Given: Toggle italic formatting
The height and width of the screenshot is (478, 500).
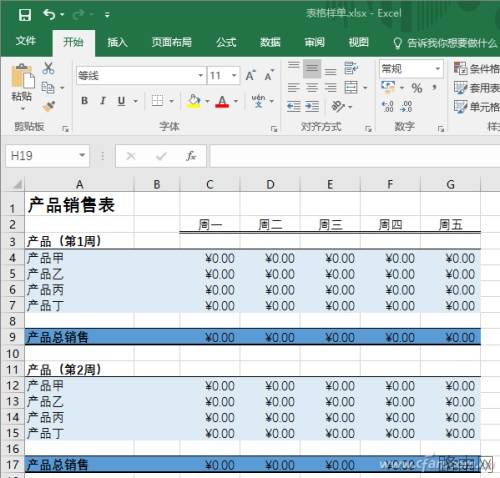Looking at the screenshot, I should tap(103, 100).
